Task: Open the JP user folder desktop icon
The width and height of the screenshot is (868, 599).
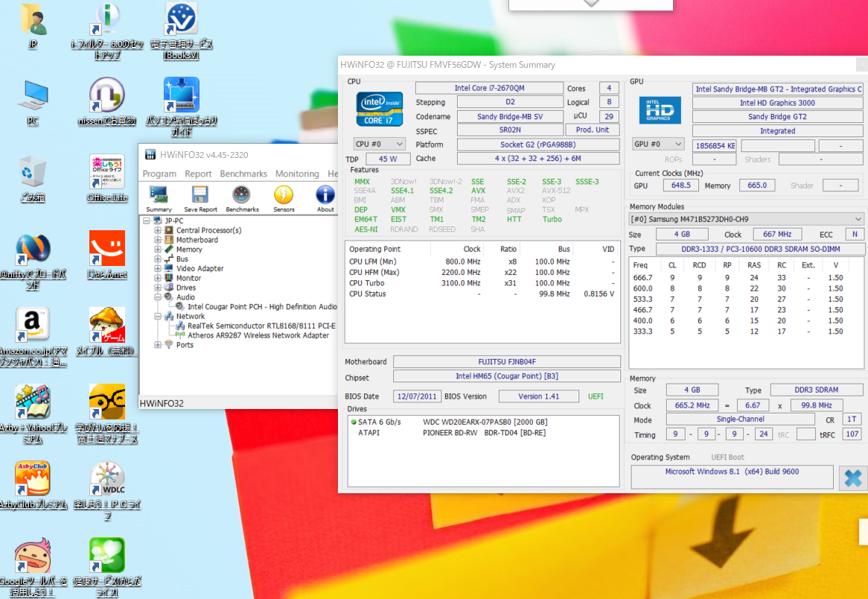Action: 33,27
